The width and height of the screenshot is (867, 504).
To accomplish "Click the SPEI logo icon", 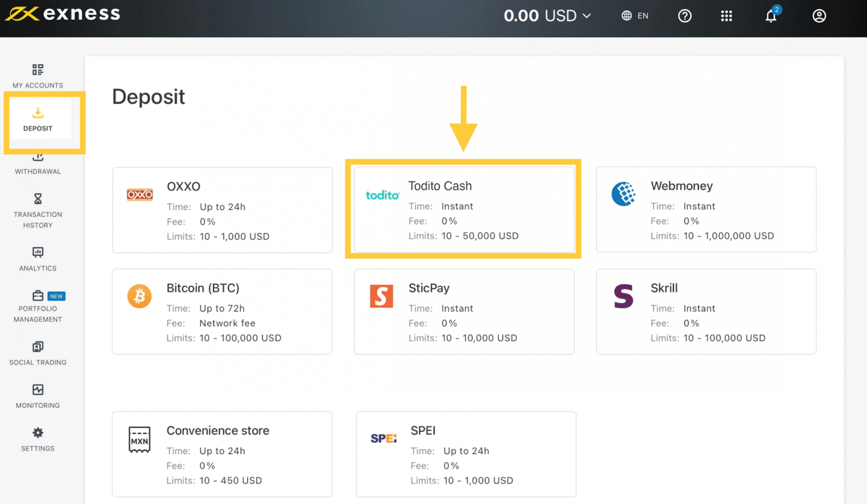I will coord(384,438).
